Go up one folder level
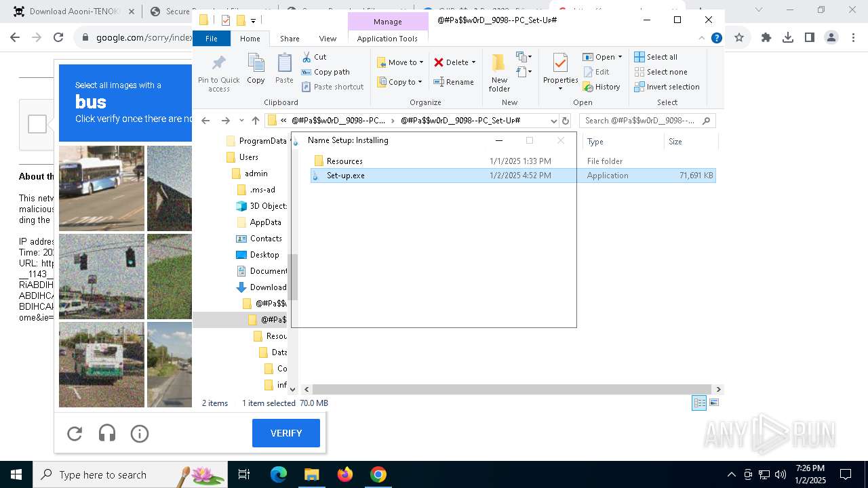The image size is (868, 488). pos(255,121)
